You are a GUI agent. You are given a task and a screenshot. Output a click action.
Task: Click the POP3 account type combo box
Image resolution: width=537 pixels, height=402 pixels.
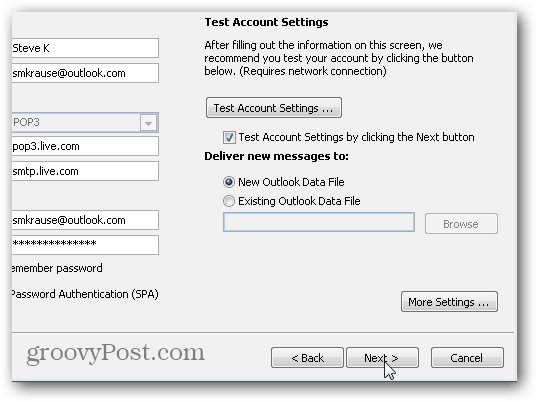click(85, 122)
